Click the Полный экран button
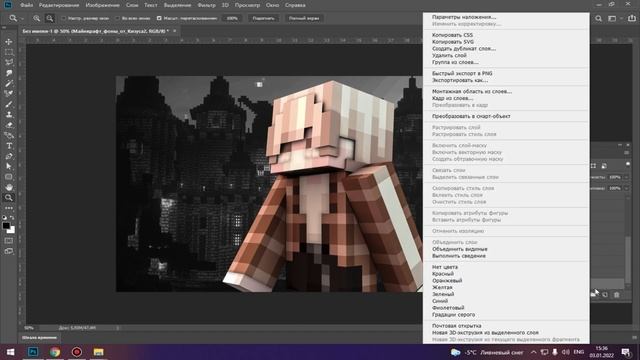 pyautogui.click(x=304, y=18)
